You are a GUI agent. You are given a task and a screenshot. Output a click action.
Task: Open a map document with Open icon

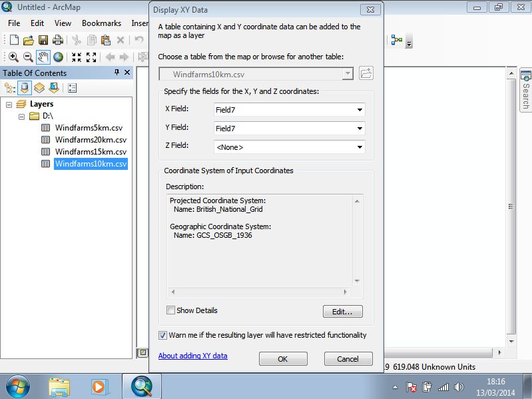[x=29, y=40]
